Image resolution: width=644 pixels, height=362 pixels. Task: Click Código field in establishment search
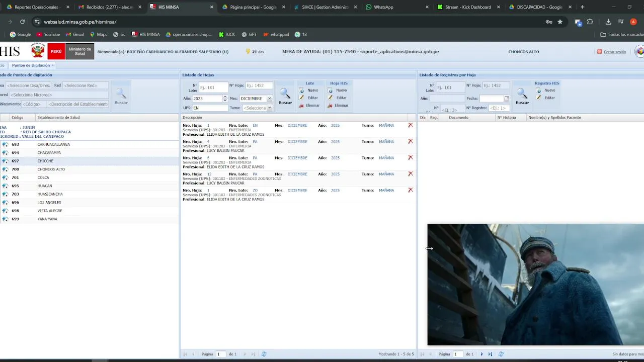[34, 104]
